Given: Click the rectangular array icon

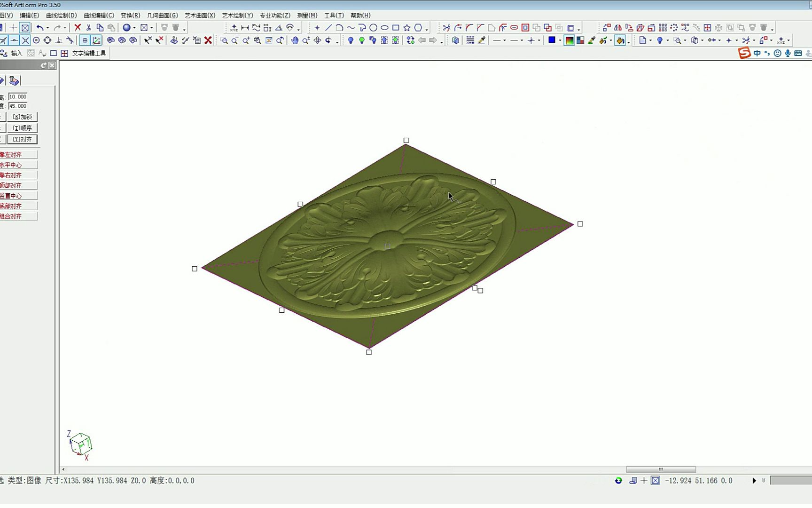Looking at the screenshot, I should tap(663, 28).
